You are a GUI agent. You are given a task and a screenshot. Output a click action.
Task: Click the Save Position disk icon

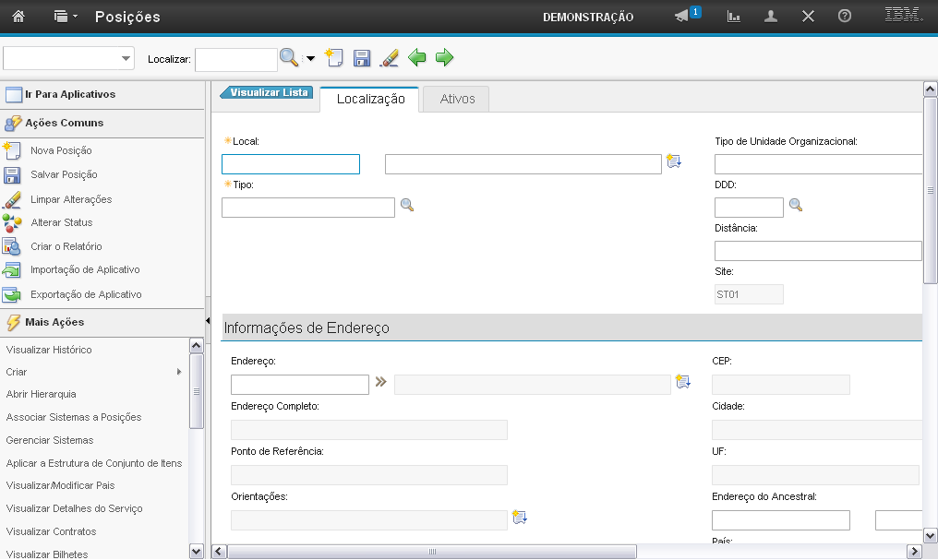(x=362, y=58)
